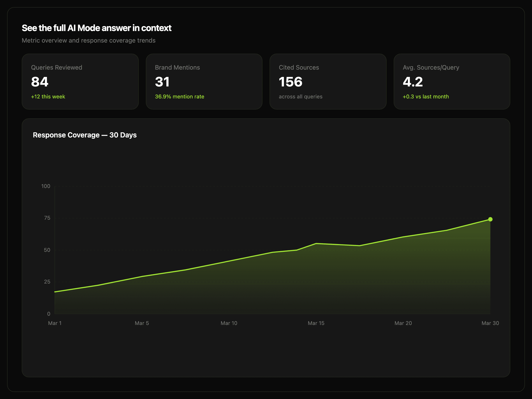This screenshot has height=399, width=532.
Task: Click the 36.9% mention rate text
Action: pyautogui.click(x=179, y=96)
